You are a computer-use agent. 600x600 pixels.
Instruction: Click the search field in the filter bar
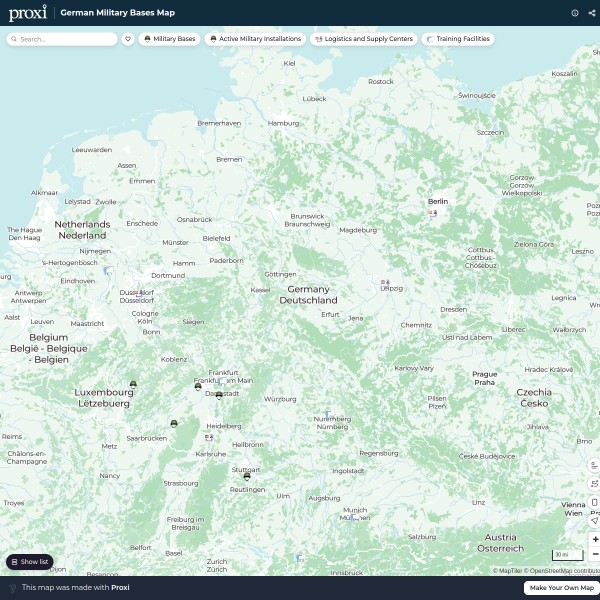pos(62,39)
